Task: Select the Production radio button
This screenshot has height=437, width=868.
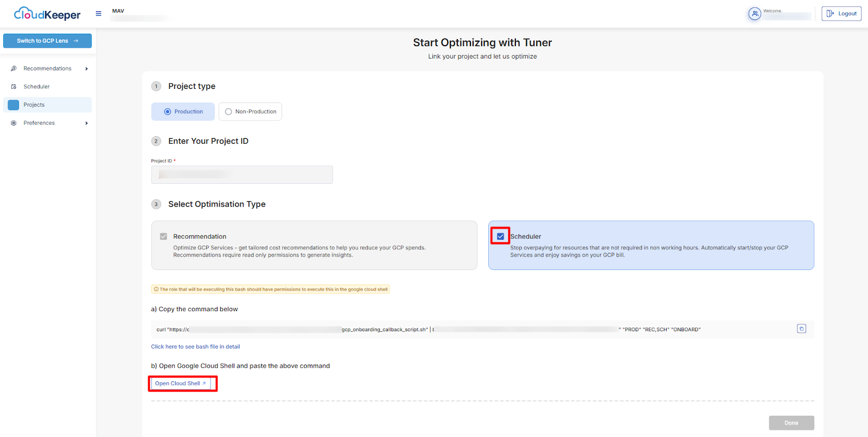Action: click(168, 112)
